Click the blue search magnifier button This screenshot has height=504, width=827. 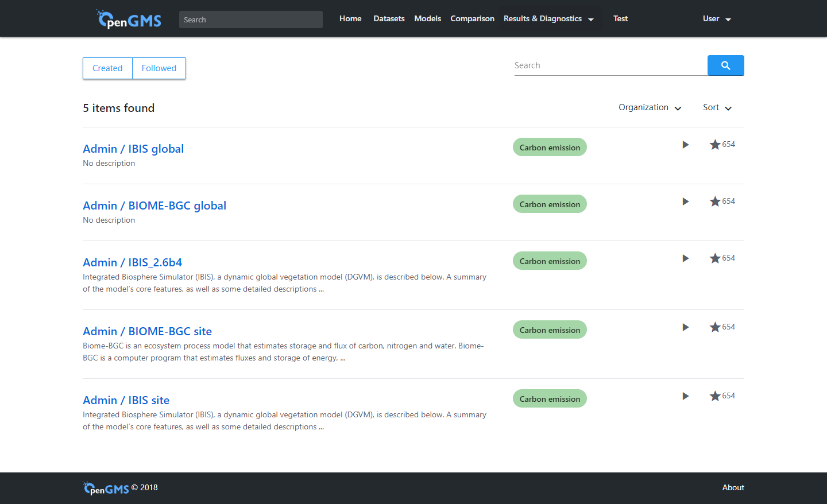coord(725,65)
